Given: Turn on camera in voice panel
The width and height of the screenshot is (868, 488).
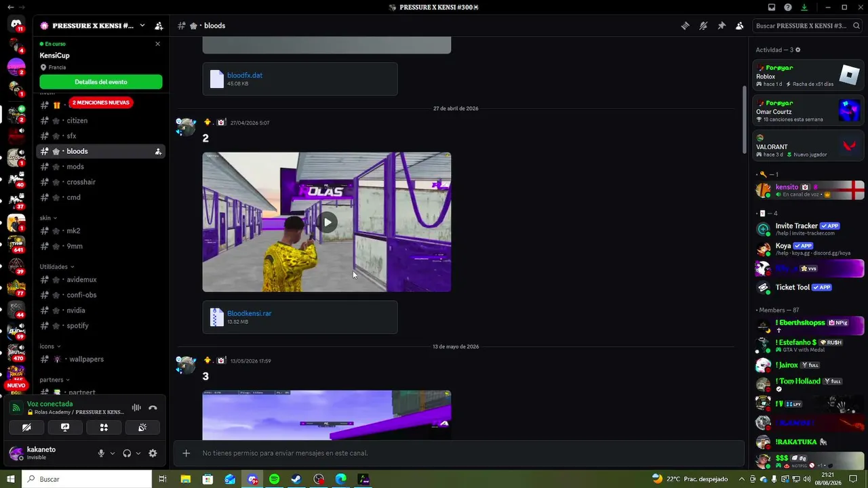Looking at the screenshot, I should point(26,428).
